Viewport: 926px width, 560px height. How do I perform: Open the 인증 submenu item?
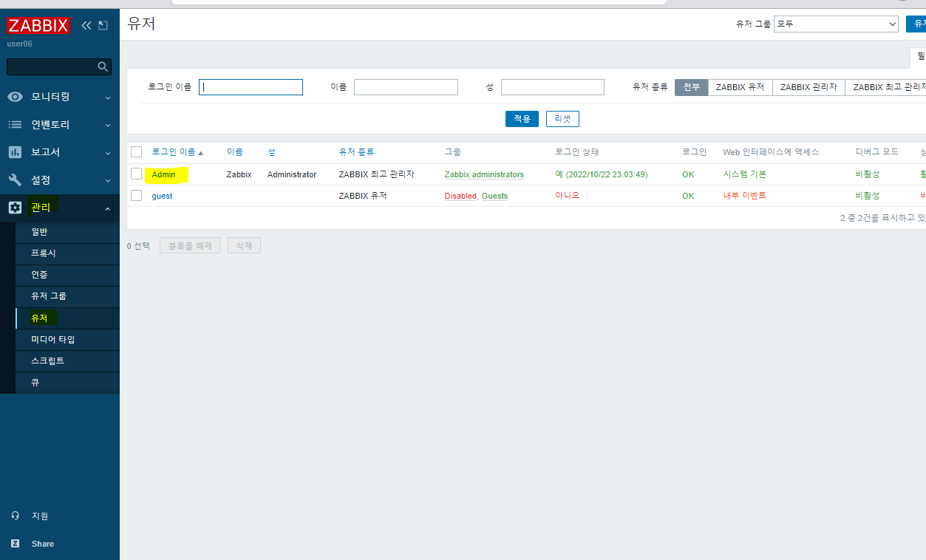tap(67, 275)
